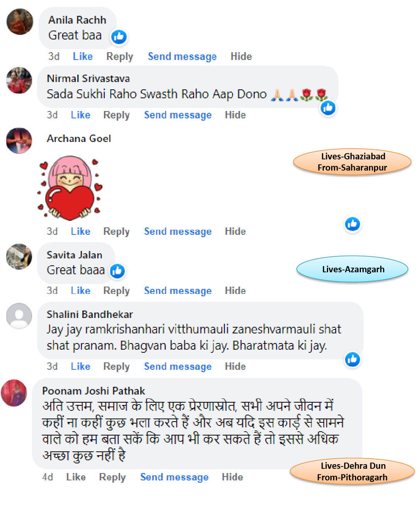Like Anila Rachh's comment
Image resolution: width=420 pixels, height=521 pixels.
coord(83,56)
